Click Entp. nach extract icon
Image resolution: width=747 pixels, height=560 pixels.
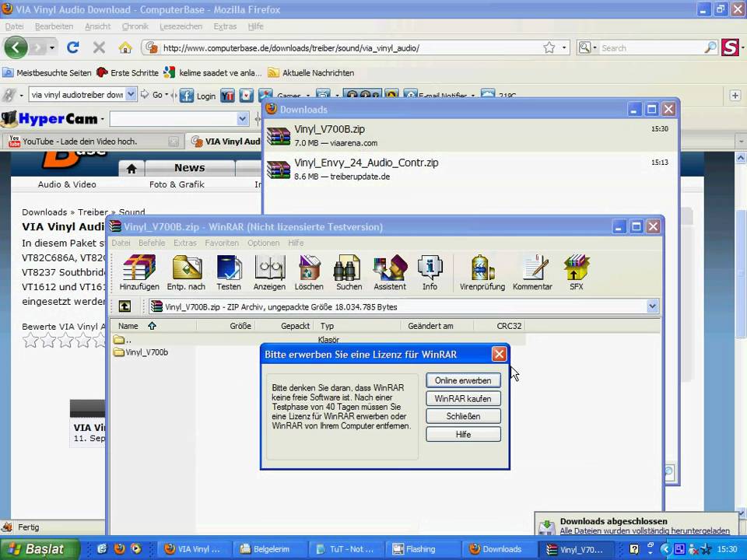click(186, 272)
